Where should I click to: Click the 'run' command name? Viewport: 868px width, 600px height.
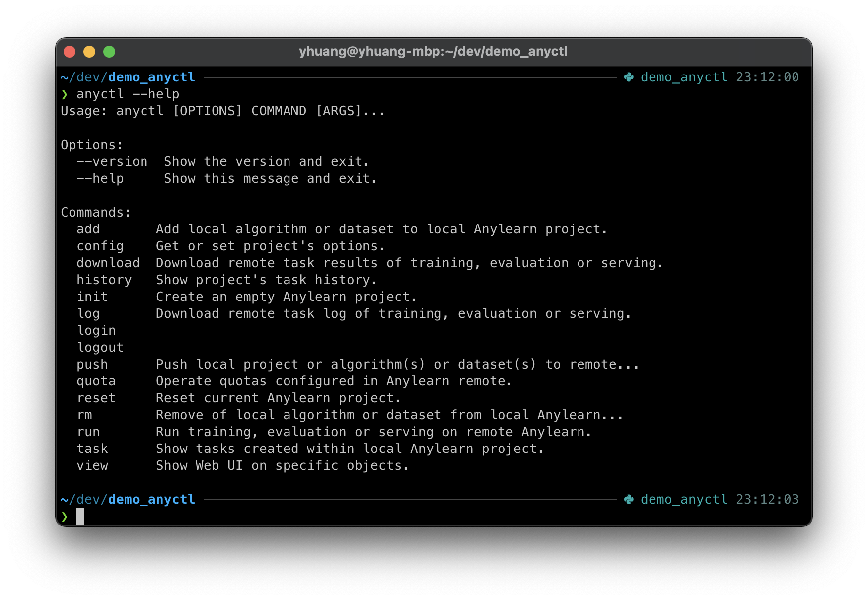tap(88, 432)
